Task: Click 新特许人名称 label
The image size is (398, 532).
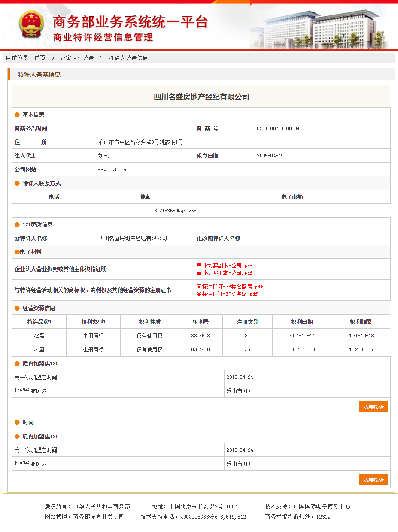Action: (x=31, y=238)
